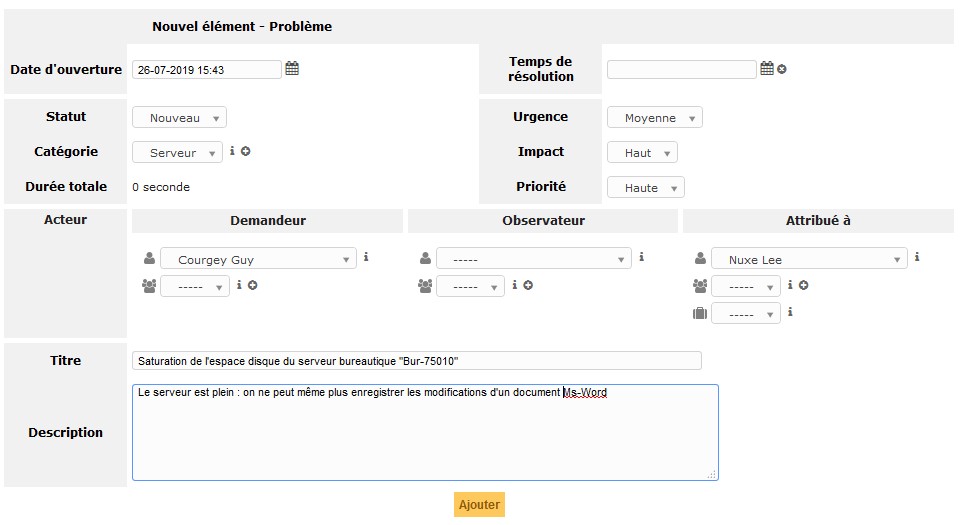Click the Attribué à group people icon
This screenshot has width=963, height=525.
coord(700,286)
